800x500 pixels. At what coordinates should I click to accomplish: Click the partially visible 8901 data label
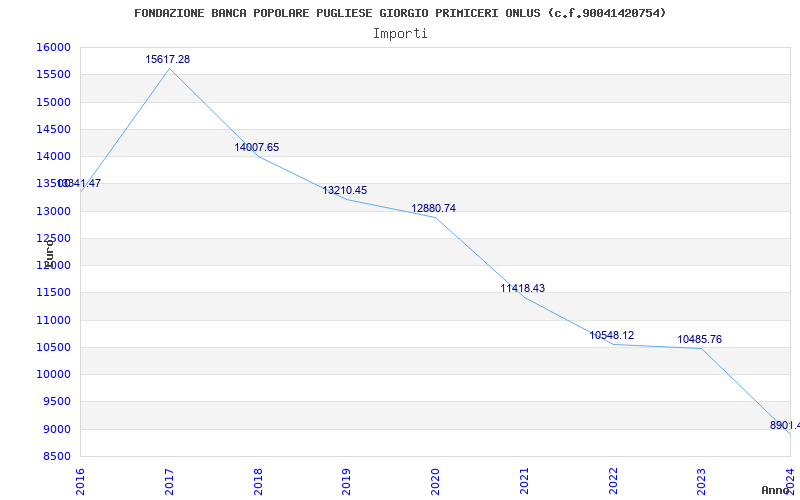tap(785, 426)
